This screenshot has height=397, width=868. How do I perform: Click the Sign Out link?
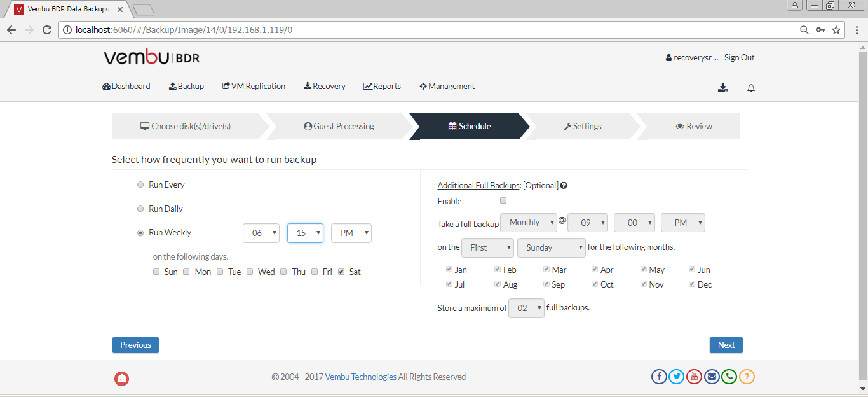pos(740,57)
